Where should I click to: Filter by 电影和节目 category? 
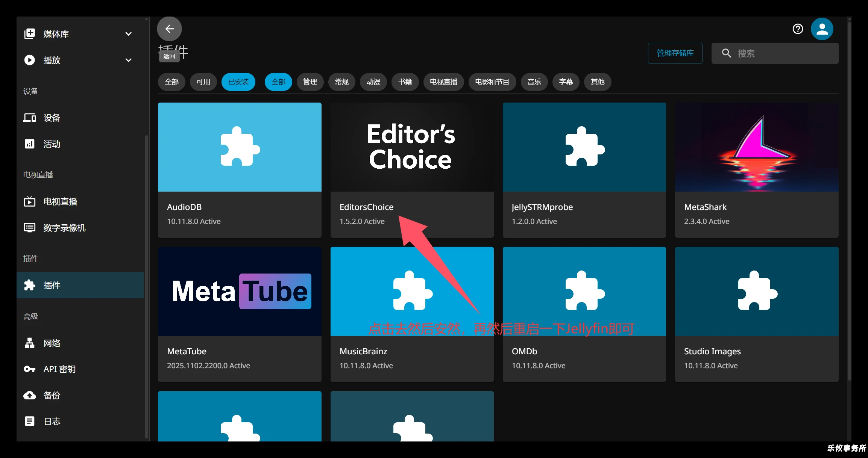coord(492,82)
